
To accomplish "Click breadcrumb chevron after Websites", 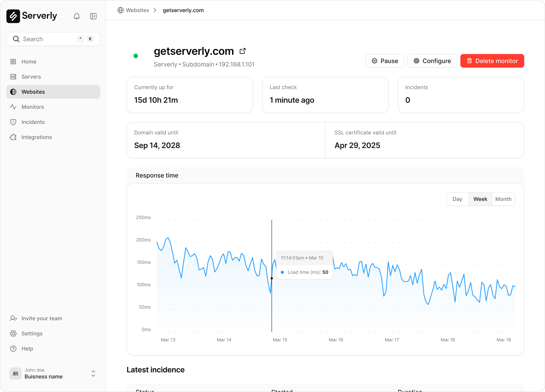I will (155, 10).
